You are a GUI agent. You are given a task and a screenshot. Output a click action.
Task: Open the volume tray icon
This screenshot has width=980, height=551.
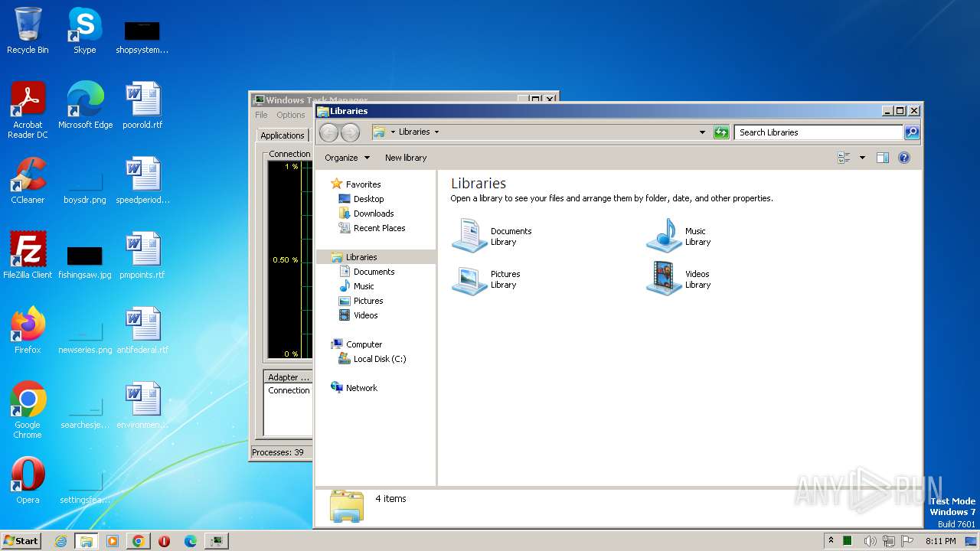[870, 541]
